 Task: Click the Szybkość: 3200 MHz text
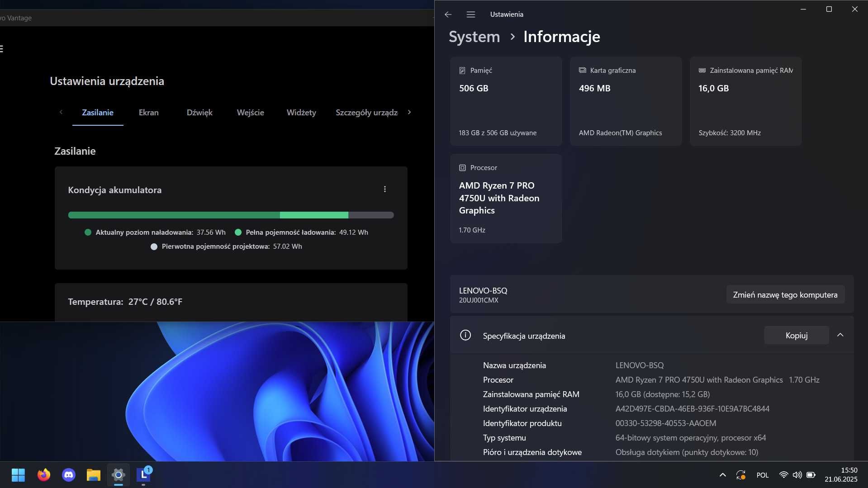point(730,133)
